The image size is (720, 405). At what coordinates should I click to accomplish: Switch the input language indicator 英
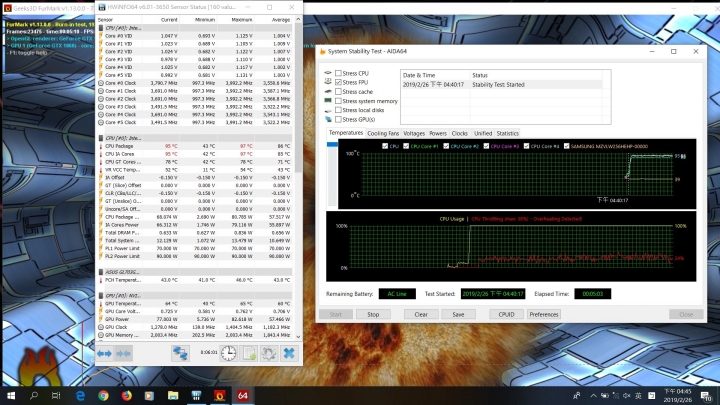pos(638,395)
